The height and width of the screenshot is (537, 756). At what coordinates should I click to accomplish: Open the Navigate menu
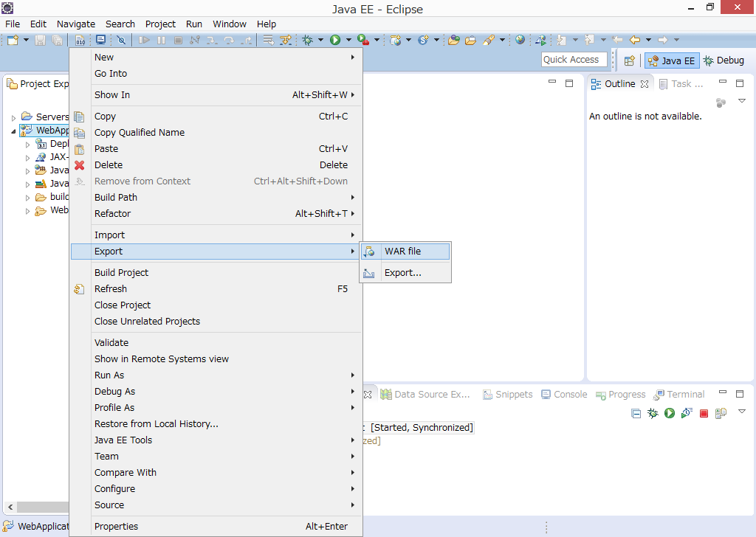coord(76,24)
